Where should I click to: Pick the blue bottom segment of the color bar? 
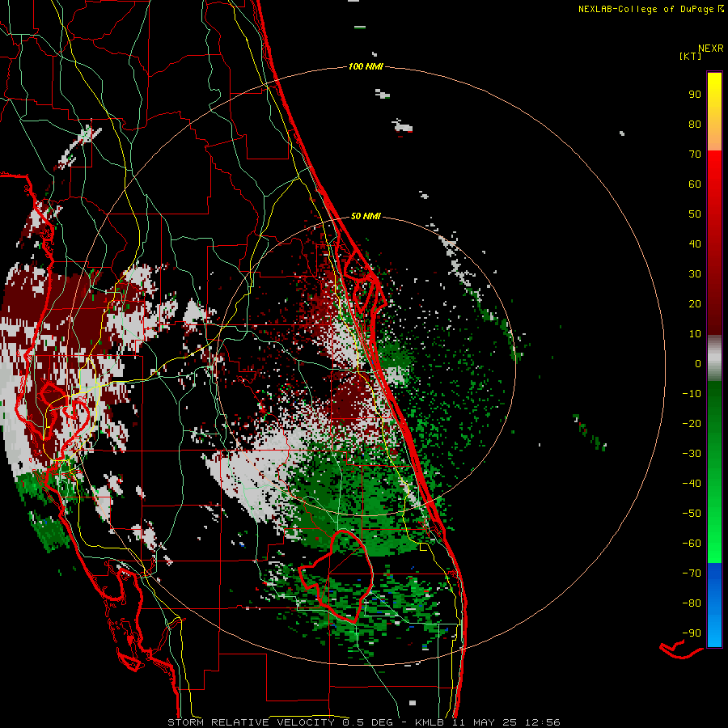tap(714, 605)
